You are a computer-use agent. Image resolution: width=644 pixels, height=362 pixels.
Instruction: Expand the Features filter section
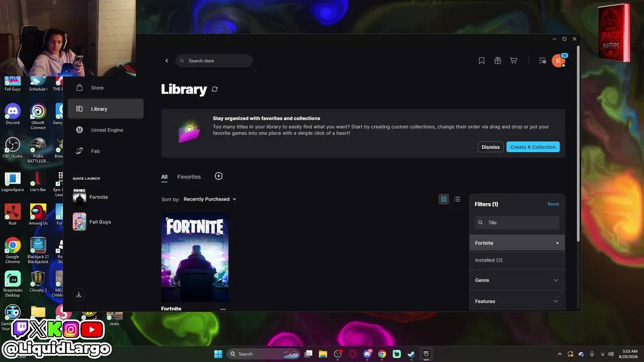(x=517, y=301)
